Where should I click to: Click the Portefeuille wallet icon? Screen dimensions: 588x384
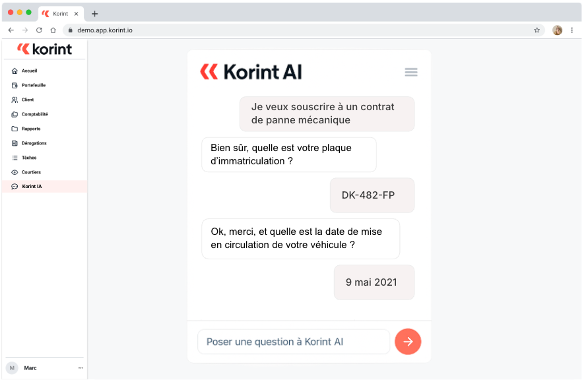(x=15, y=86)
